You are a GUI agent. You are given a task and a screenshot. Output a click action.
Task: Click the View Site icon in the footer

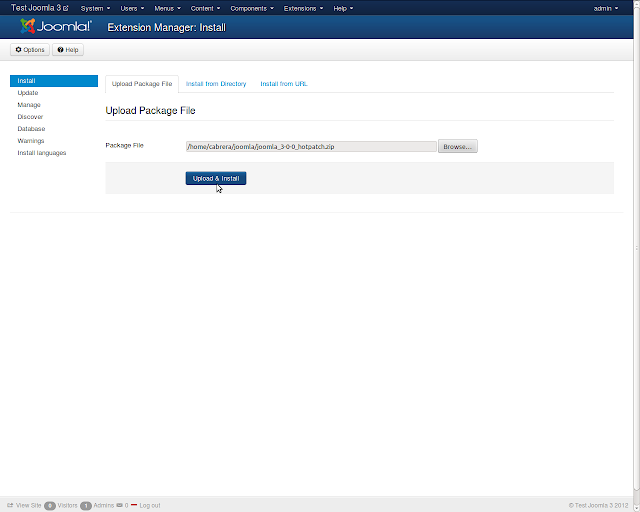coord(10,505)
